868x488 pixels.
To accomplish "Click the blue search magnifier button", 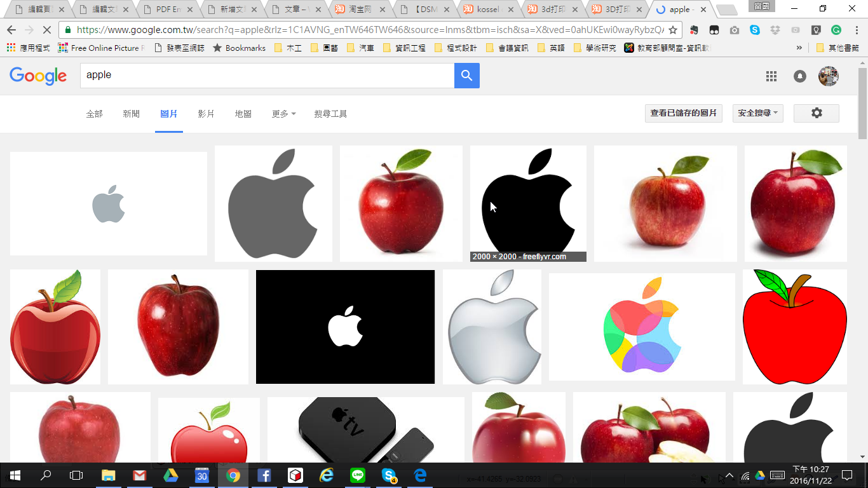I will coord(467,76).
